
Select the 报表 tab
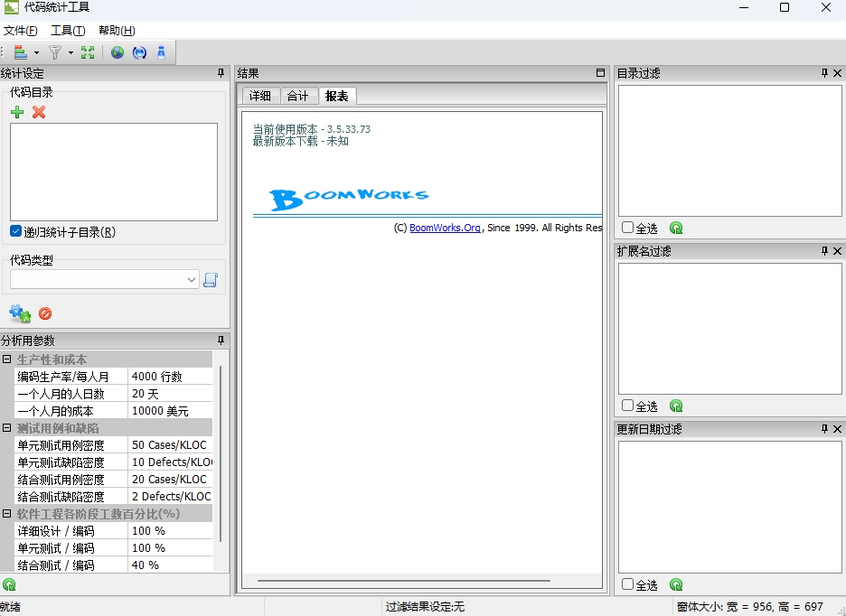(337, 96)
